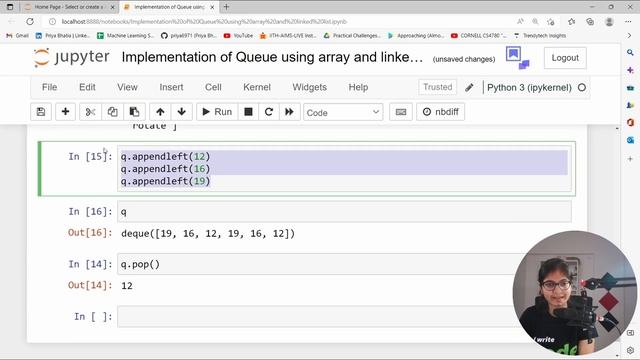Cut selected cells with scissors icon
Image resolution: width=640 pixels, height=360 pixels.
91,112
